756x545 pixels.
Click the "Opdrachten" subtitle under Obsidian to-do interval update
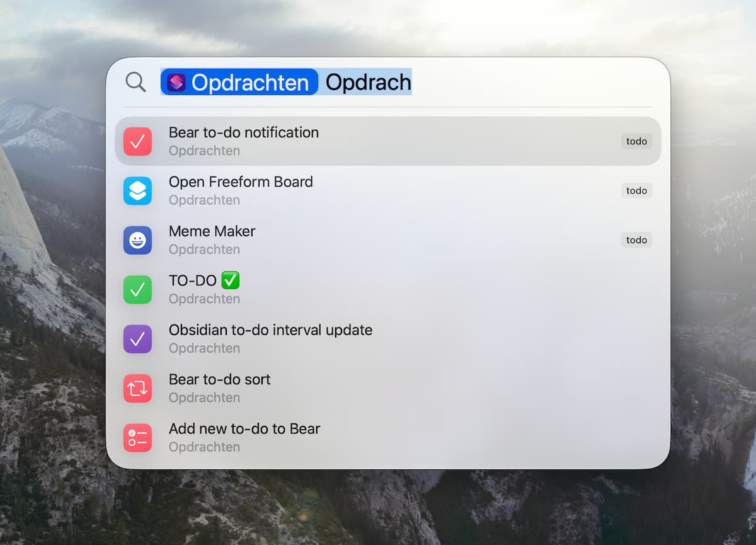pos(204,348)
